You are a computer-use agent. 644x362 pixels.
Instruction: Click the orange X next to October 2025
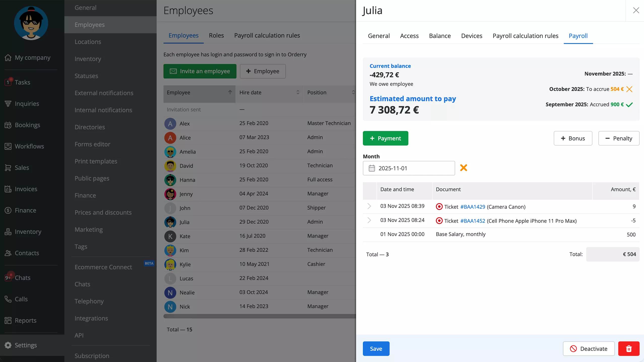[x=629, y=89]
